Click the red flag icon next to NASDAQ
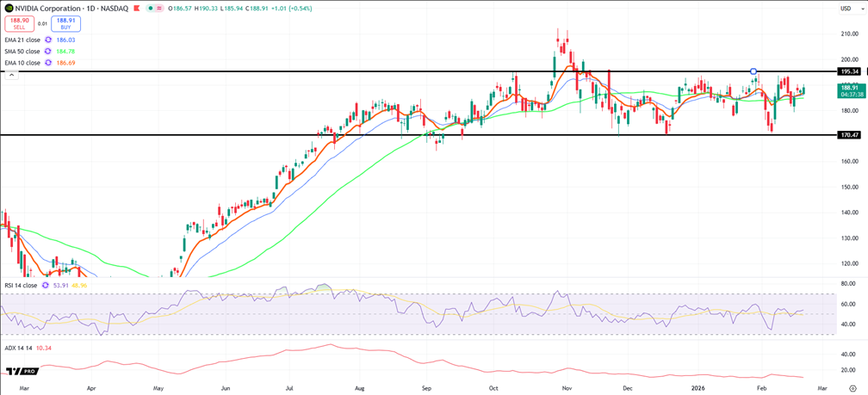Viewport: 868px width, 395px height. [x=134, y=8]
